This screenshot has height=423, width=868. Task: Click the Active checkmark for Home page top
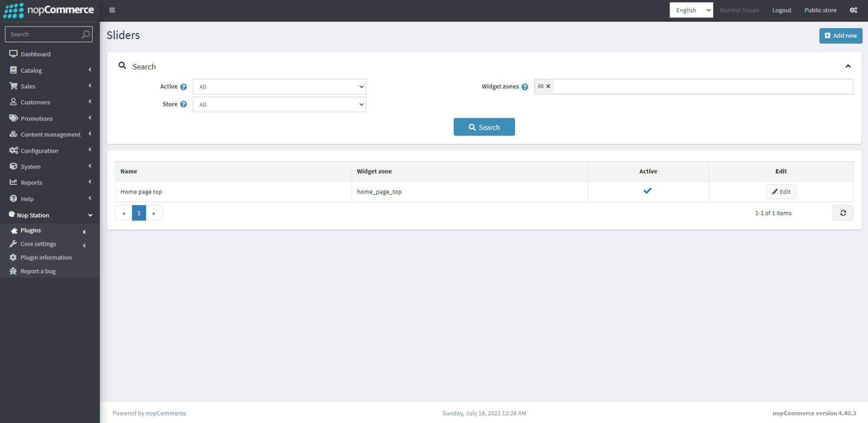[647, 191]
